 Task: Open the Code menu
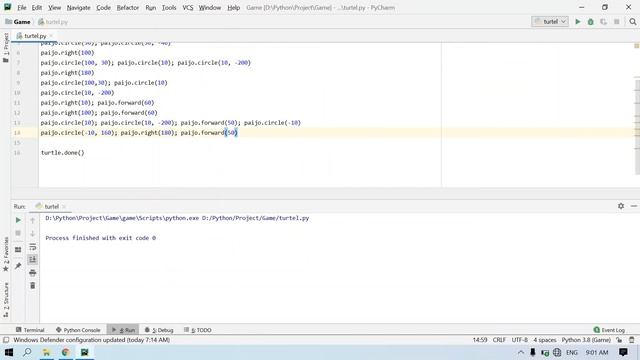point(103,7)
